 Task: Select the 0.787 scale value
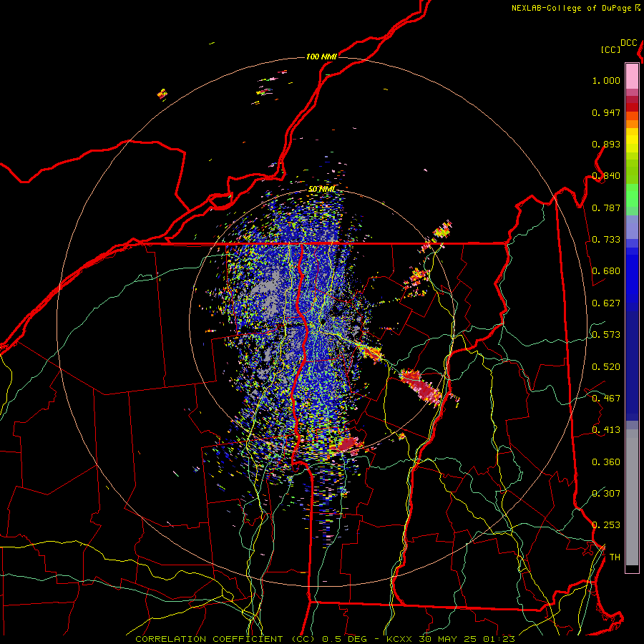click(606, 208)
